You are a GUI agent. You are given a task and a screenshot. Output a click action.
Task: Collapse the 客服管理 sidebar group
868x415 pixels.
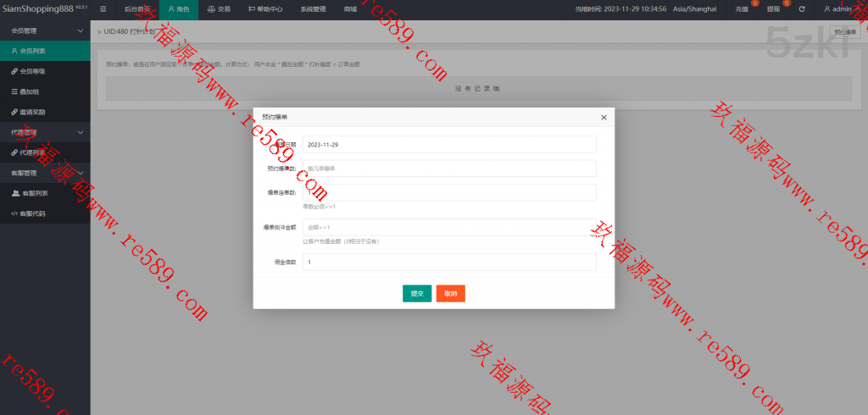45,173
